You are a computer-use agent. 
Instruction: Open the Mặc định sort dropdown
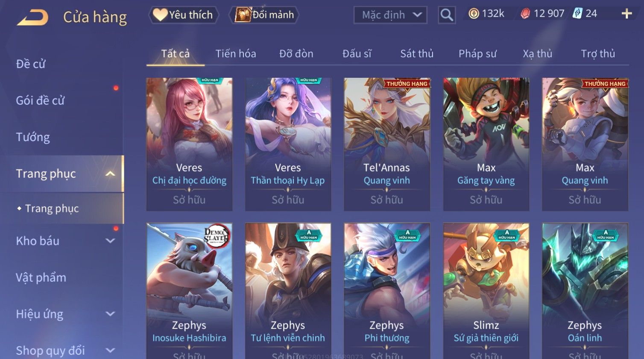pyautogui.click(x=390, y=15)
